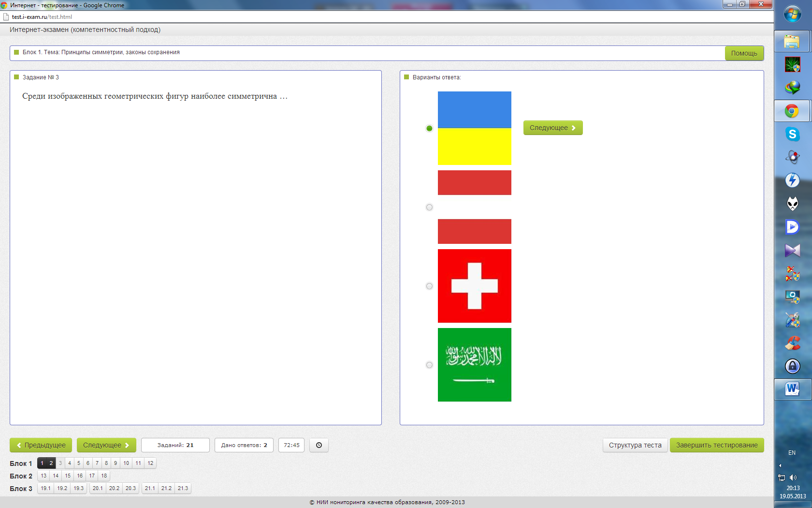Select the blue-yellow flag radio button
The width and height of the screenshot is (812, 508).
coord(429,128)
